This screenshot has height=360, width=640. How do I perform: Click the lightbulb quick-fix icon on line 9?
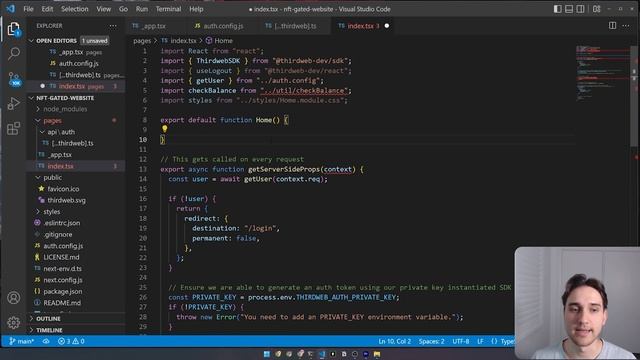[x=164, y=129]
